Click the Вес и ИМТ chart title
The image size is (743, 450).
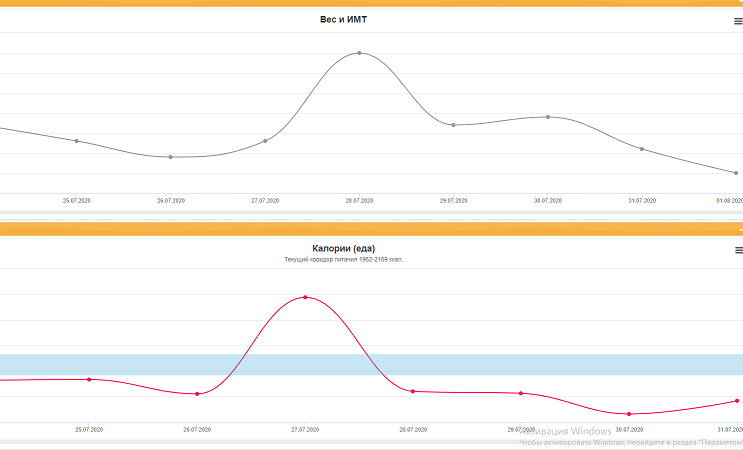pyautogui.click(x=344, y=19)
